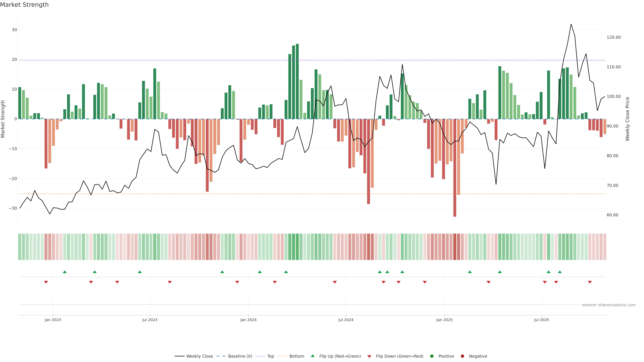This screenshot has height=362, width=644.
Task: Click the source: sharemaestro.com text
Action: [x=609, y=305]
